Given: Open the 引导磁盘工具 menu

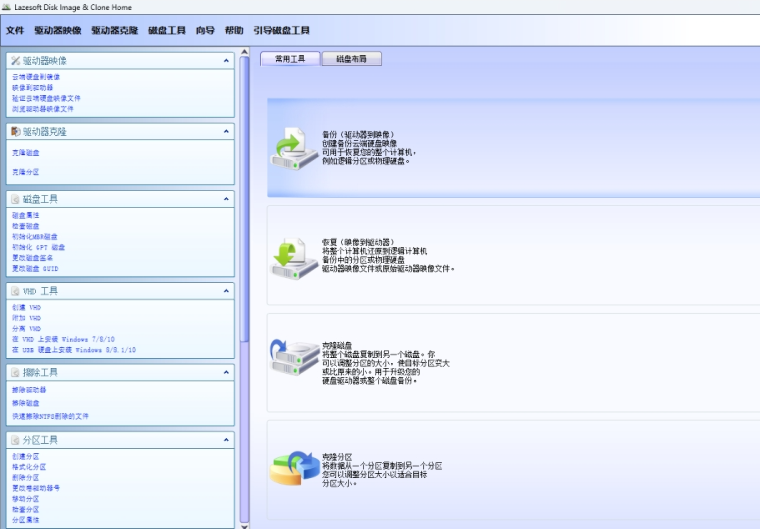Looking at the screenshot, I should [x=282, y=30].
